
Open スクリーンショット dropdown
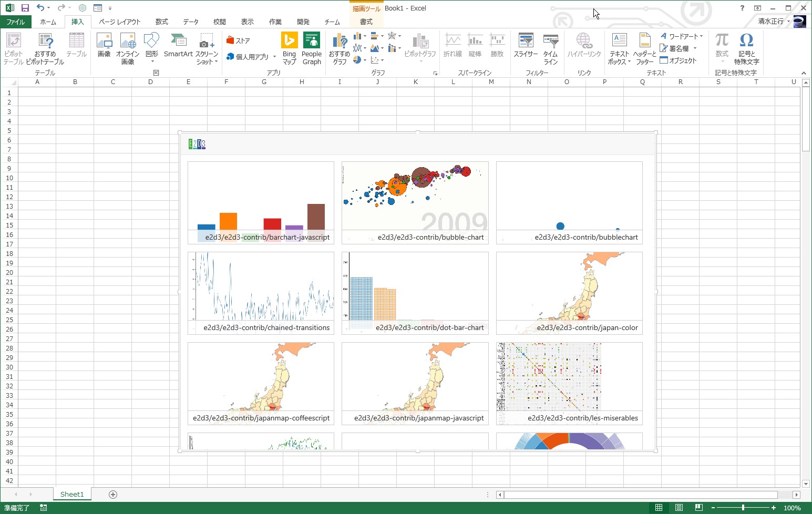(207, 48)
